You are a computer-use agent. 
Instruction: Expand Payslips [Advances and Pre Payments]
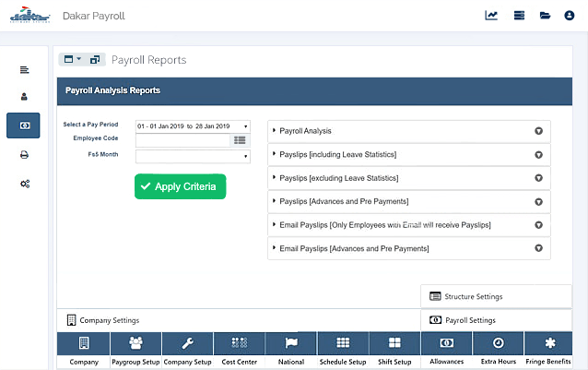point(409,201)
